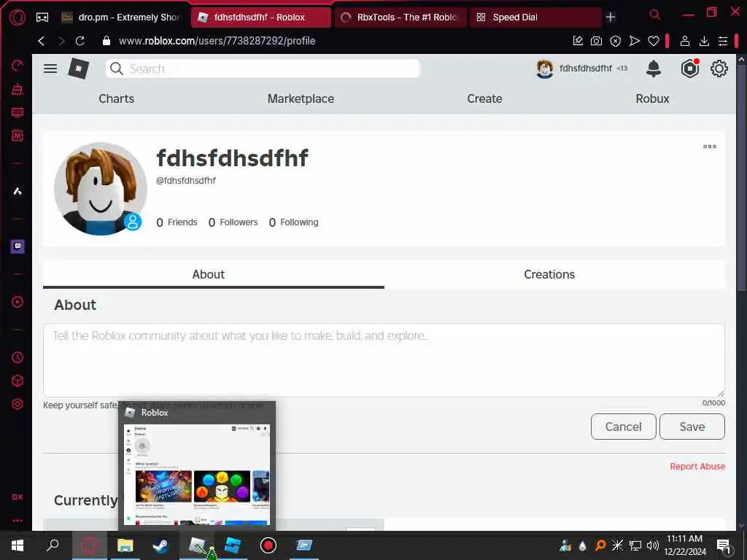Open the Marketplace navigation item
The height and width of the screenshot is (560, 747).
301,98
